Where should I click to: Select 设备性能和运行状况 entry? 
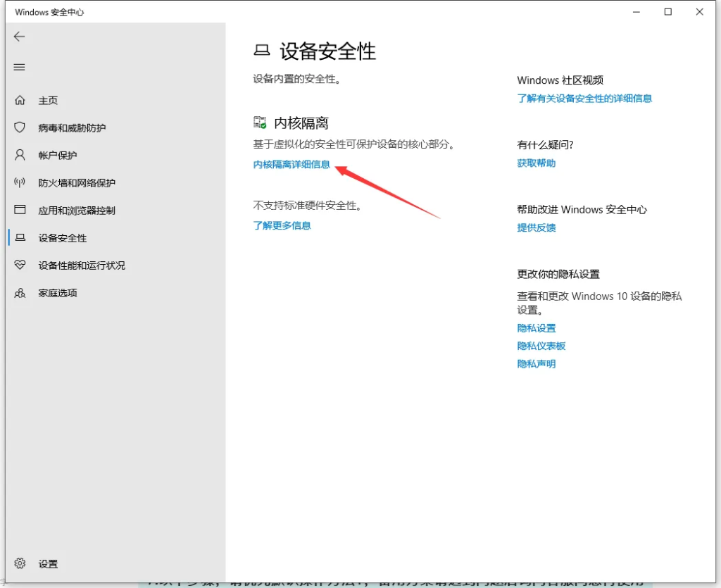[x=82, y=265]
